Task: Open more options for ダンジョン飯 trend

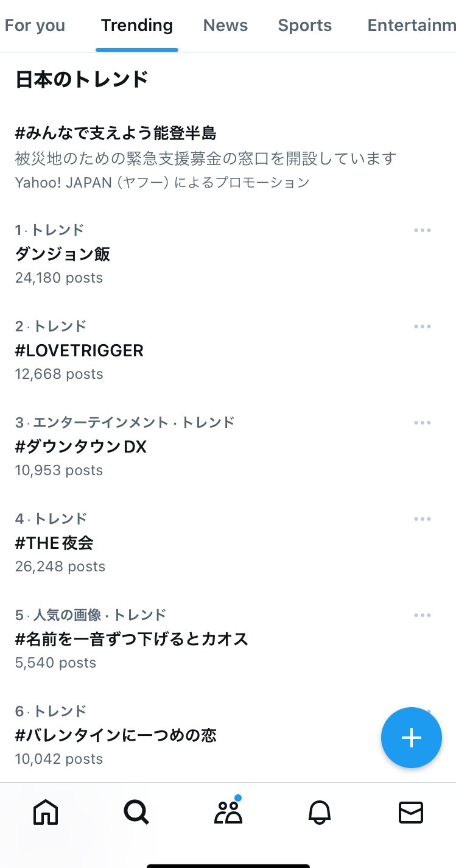Action: (x=422, y=230)
